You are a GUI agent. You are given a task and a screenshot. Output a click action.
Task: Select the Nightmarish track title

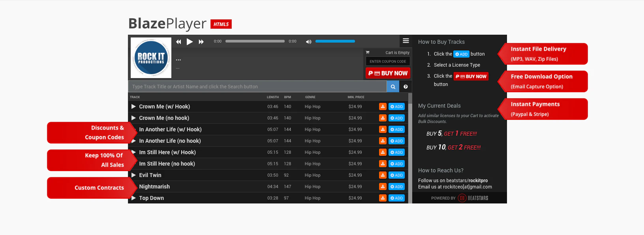[154, 187]
